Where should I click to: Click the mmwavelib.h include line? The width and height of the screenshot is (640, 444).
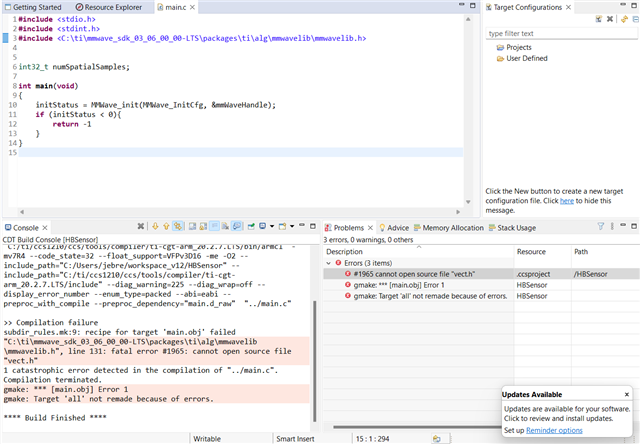(192, 38)
